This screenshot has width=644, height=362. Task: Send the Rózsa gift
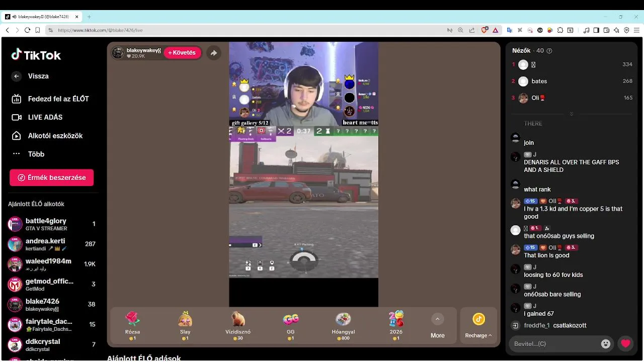coord(133,325)
